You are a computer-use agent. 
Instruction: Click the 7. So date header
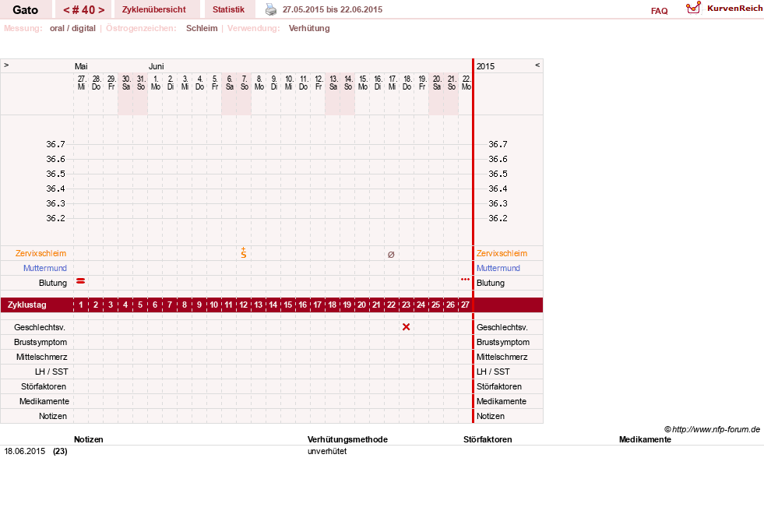244,83
